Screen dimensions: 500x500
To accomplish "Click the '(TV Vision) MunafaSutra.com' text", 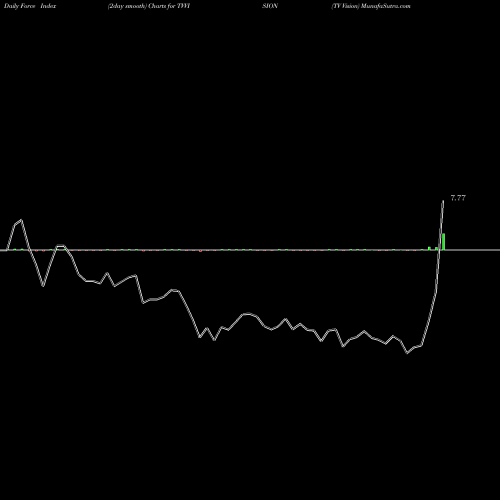I will [x=371, y=6].
